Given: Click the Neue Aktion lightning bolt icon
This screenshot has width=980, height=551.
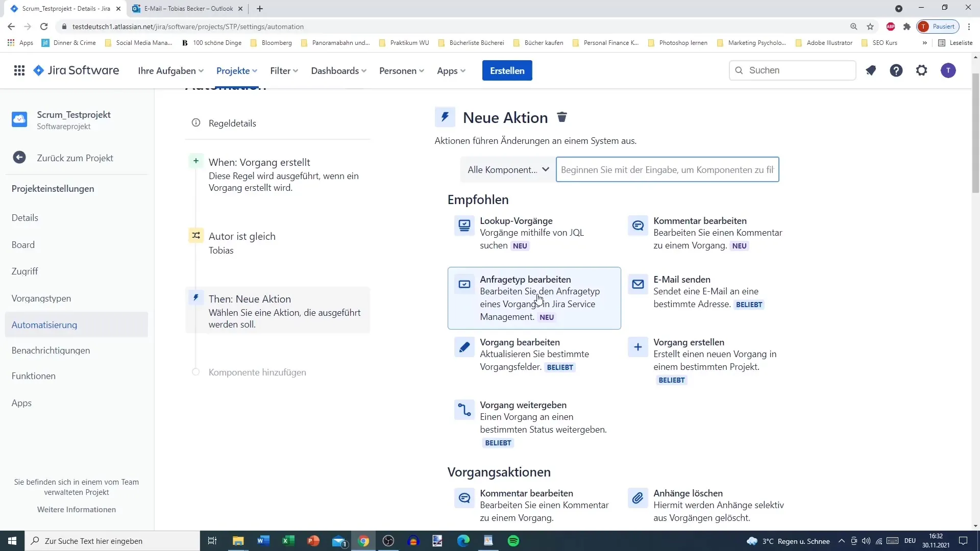Looking at the screenshot, I should tap(444, 117).
